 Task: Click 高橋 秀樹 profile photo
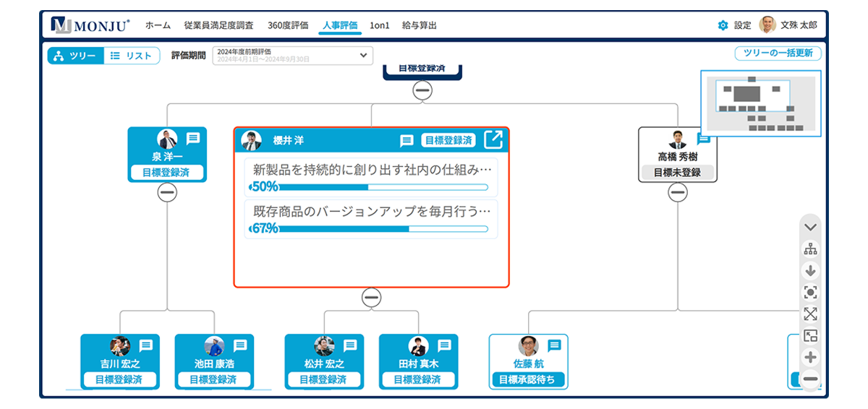678,139
